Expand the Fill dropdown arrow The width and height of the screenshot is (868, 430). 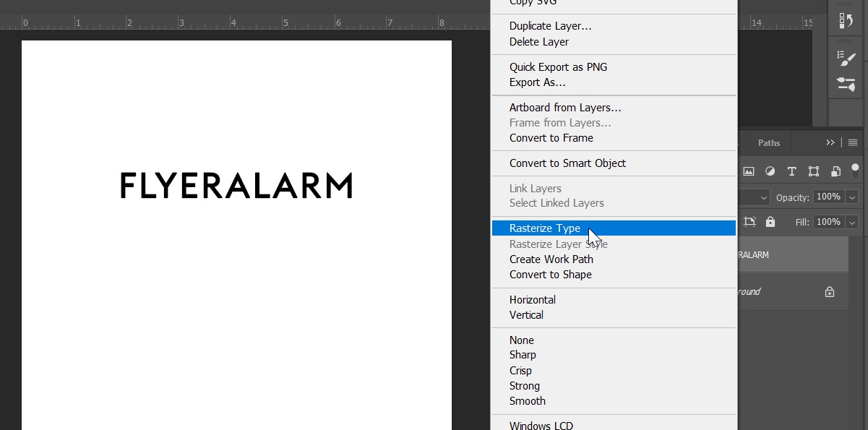pos(852,222)
